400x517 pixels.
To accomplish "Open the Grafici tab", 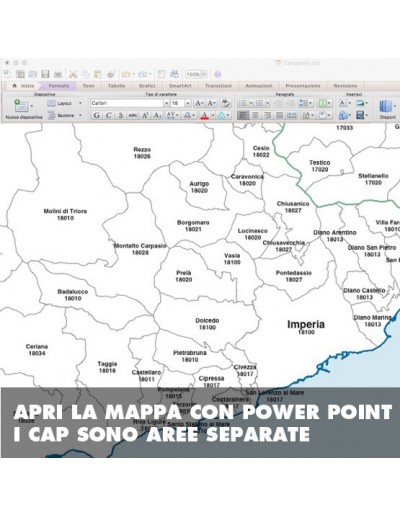I will (147, 86).
